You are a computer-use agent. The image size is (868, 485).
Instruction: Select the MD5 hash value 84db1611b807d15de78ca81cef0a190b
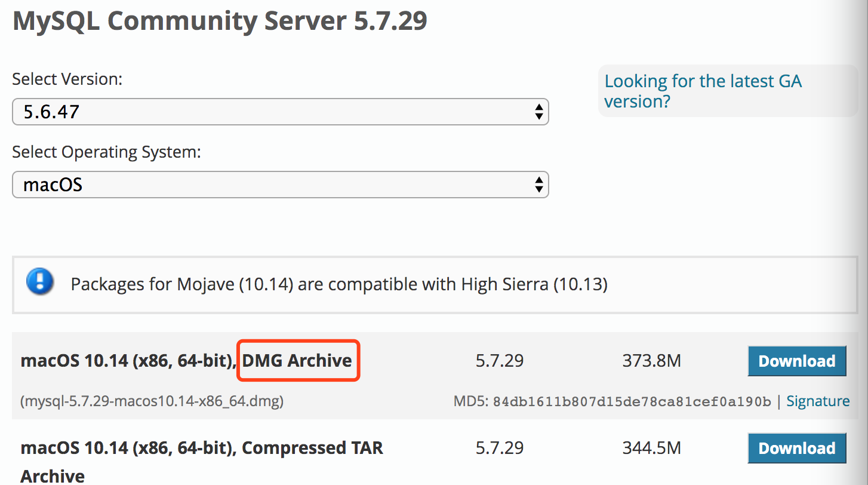(x=632, y=401)
